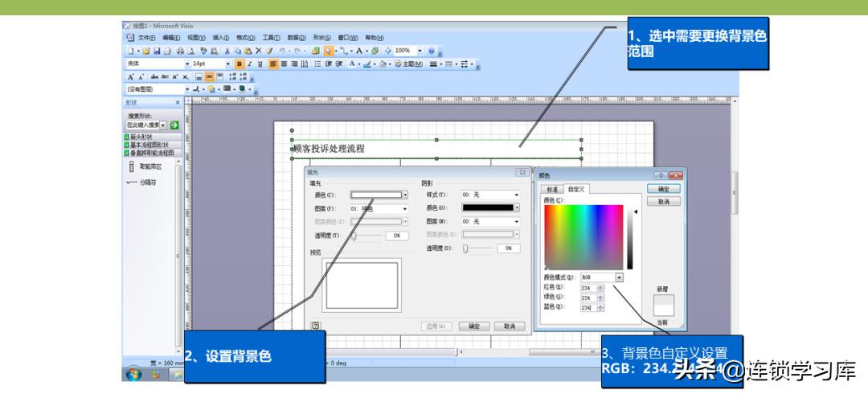Click the green search arrow in Shapes pane

click(x=174, y=125)
